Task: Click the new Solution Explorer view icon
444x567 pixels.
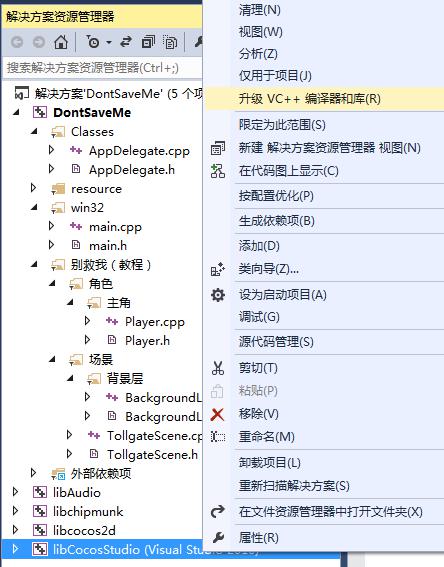Action: point(218,148)
